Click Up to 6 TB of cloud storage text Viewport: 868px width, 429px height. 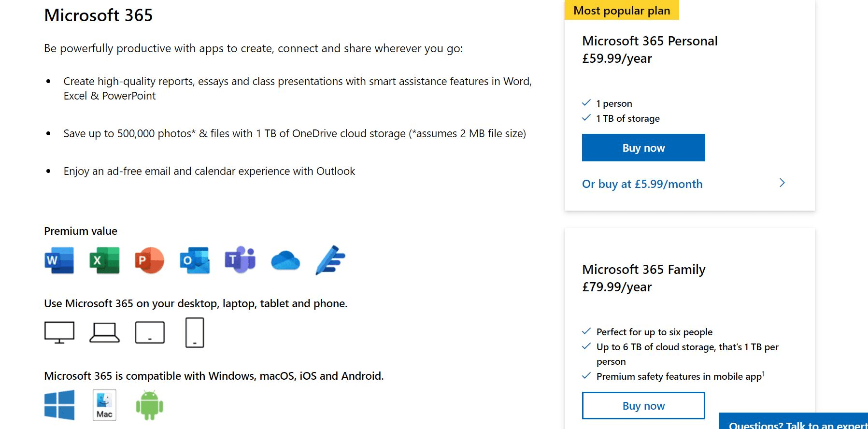(687, 354)
